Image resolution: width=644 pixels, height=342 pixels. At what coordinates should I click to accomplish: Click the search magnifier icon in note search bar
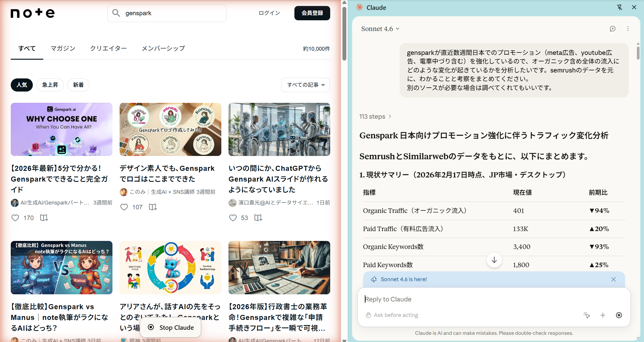(x=116, y=13)
